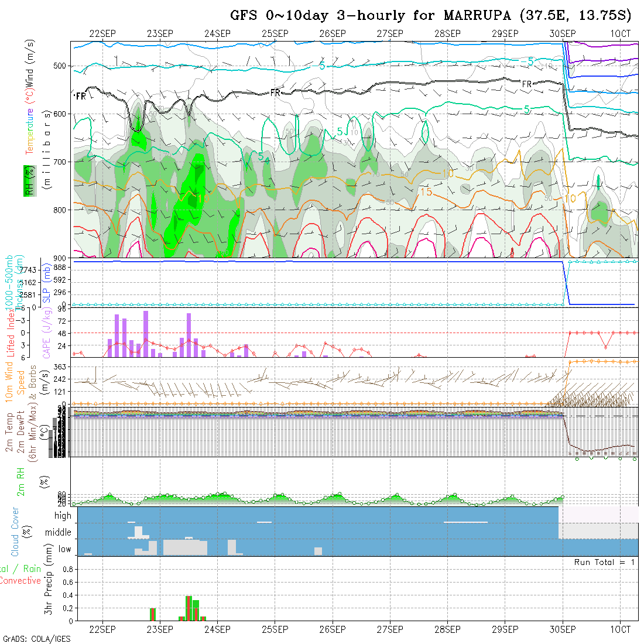
Task: Click the 1OCT label on bottom axis
Action: coord(620,629)
